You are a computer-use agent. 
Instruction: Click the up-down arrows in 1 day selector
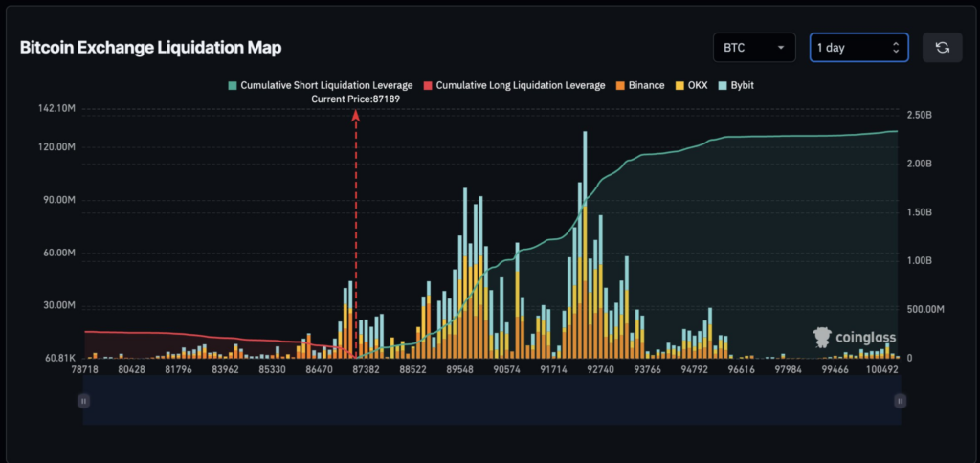[895, 48]
